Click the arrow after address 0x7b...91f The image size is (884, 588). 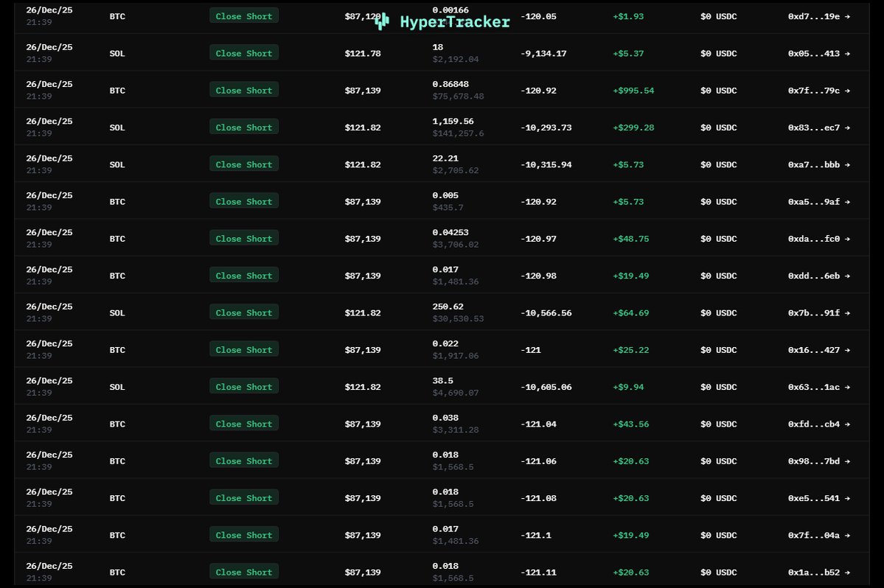(847, 312)
